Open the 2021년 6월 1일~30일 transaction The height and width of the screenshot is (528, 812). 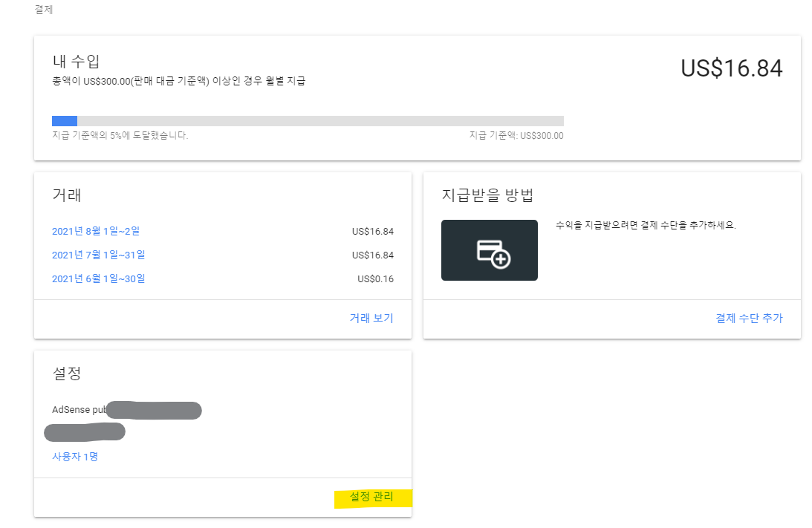[x=99, y=278]
